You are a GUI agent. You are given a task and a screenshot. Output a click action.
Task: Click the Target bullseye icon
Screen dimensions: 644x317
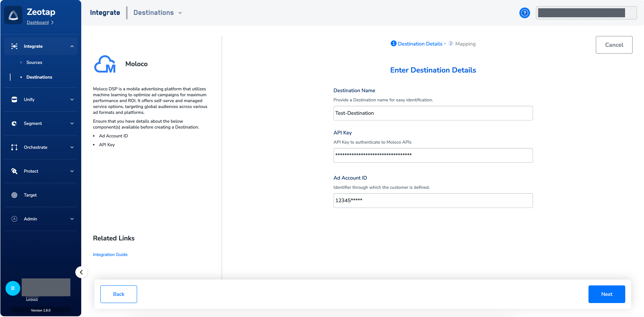14,195
